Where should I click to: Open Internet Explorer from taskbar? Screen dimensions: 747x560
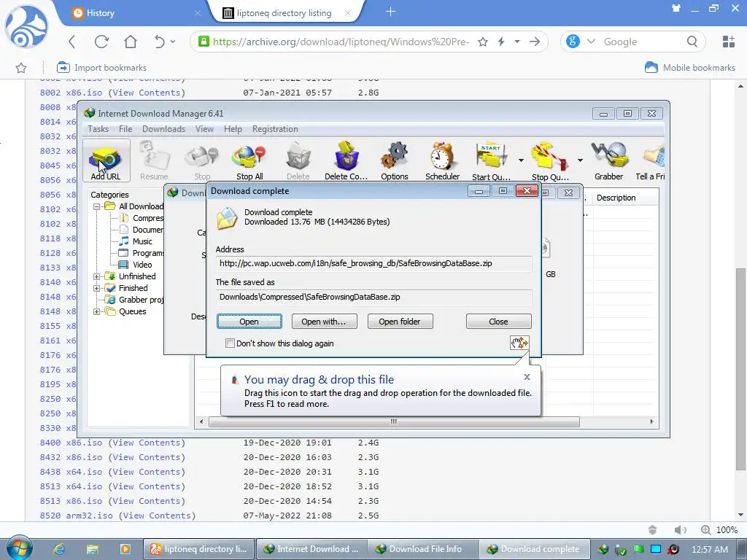pyautogui.click(x=59, y=548)
